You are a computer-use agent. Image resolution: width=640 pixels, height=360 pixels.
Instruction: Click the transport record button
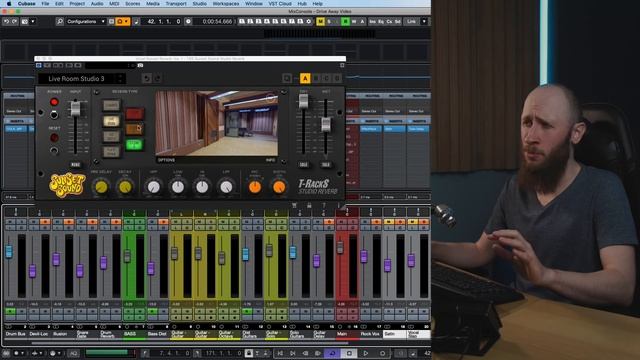tap(382, 353)
